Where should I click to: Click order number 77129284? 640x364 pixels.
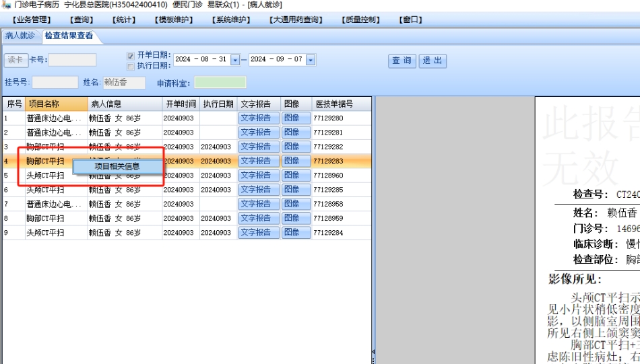pyautogui.click(x=328, y=232)
